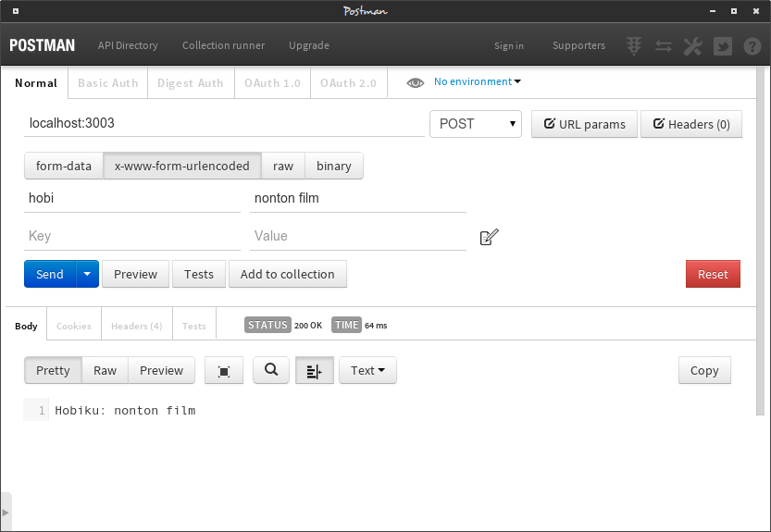Switch to the OAuth 2.0 tab
Image resolution: width=771 pixels, height=532 pixels.
pos(349,83)
